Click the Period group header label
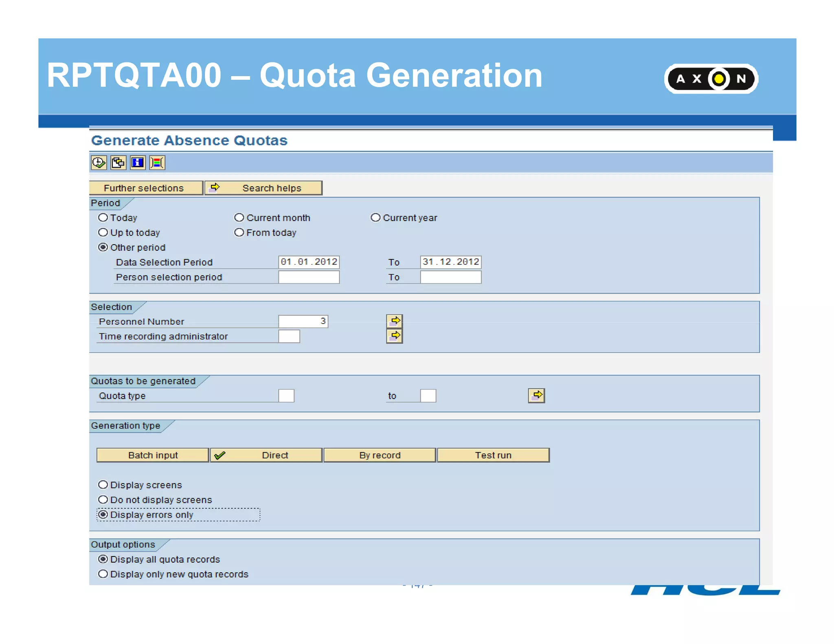The height and width of the screenshot is (644, 834). (x=105, y=203)
